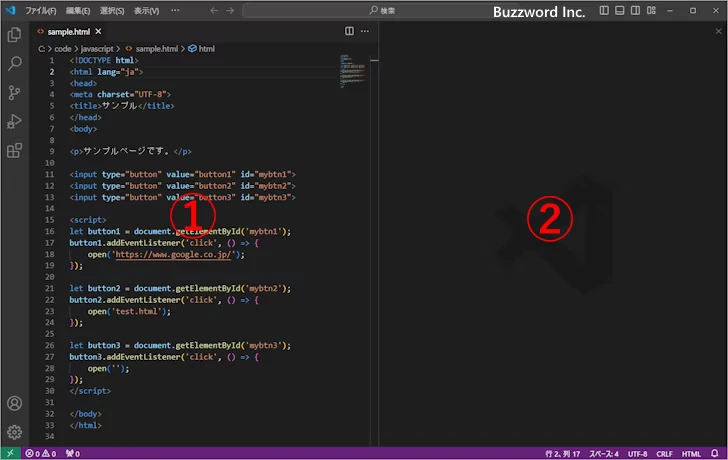Close the right editor group
Screen dimensions: 728x460
pyautogui.click(x=718, y=31)
